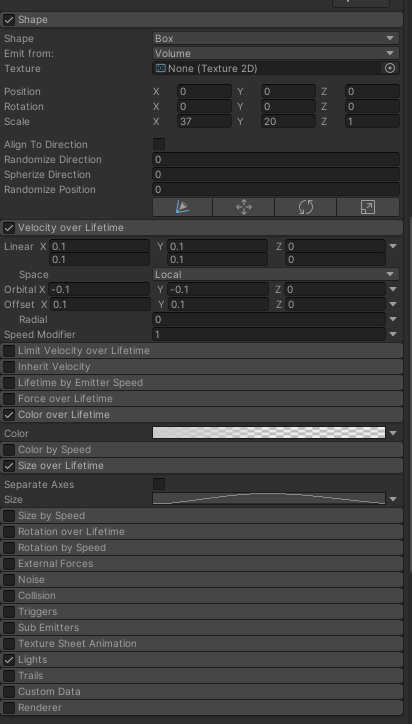Click the Offset Y field showing 0.1

[x=218, y=304]
